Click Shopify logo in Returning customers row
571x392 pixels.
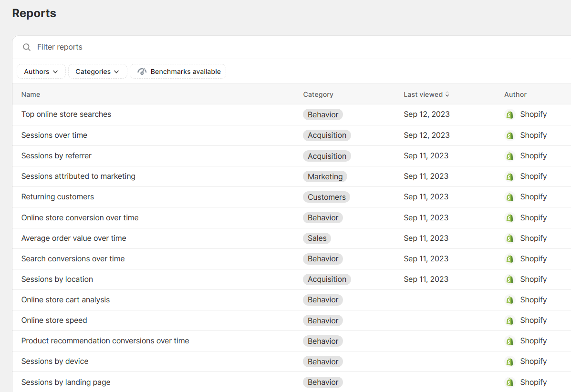tap(510, 197)
